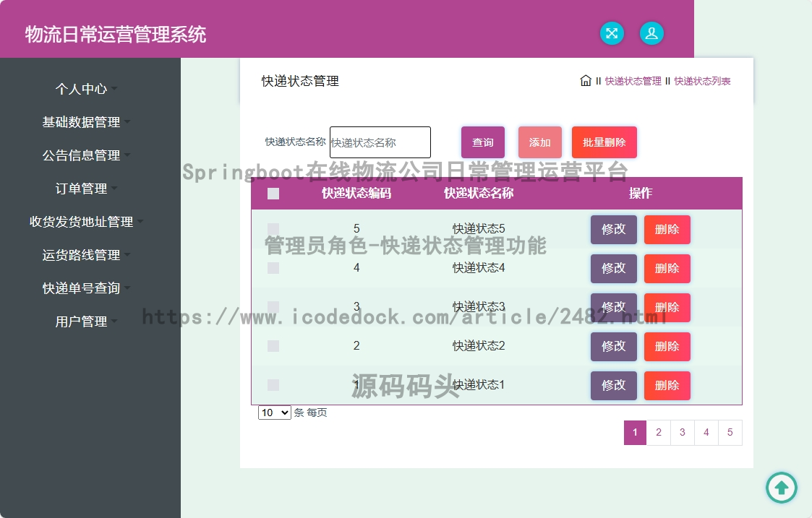Click 删除 for row 快递状态5
812x518 pixels.
coord(667,229)
